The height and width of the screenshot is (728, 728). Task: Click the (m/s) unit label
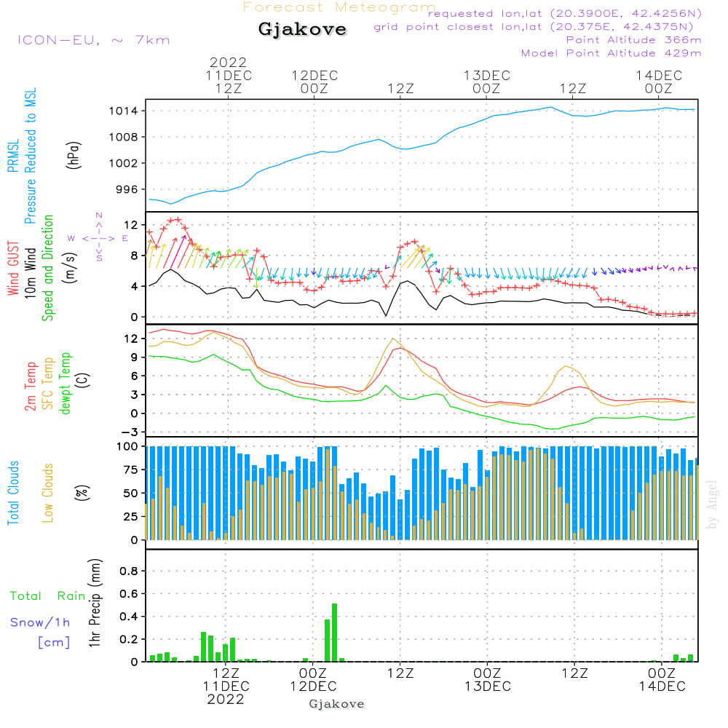70,269
